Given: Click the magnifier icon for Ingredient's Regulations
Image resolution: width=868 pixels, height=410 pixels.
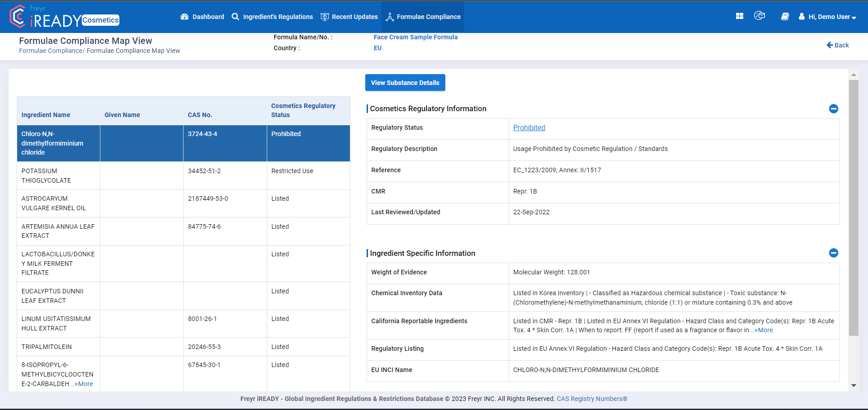Looking at the screenshot, I should pyautogui.click(x=235, y=17).
